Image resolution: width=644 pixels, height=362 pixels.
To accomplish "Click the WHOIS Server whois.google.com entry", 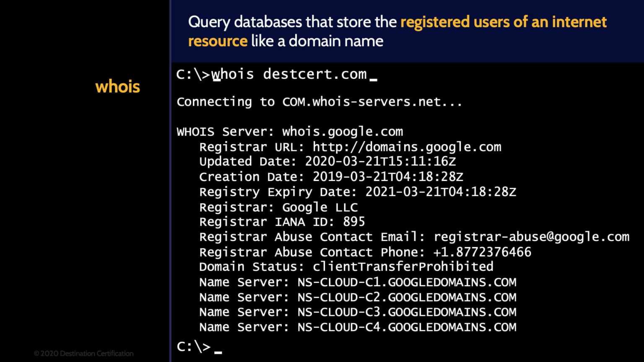I will coord(289,131).
